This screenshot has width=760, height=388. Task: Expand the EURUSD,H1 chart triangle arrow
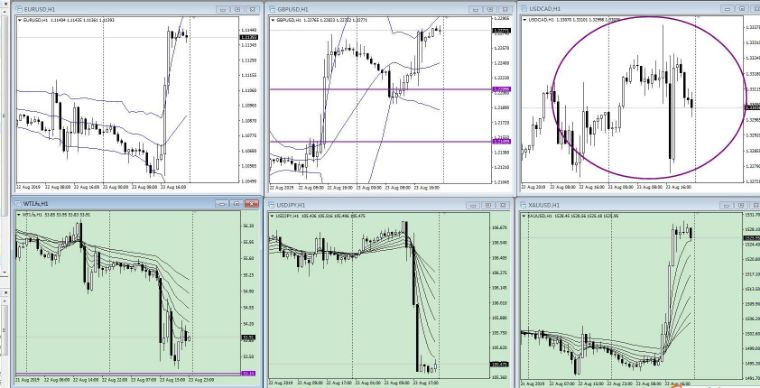pos(19,20)
